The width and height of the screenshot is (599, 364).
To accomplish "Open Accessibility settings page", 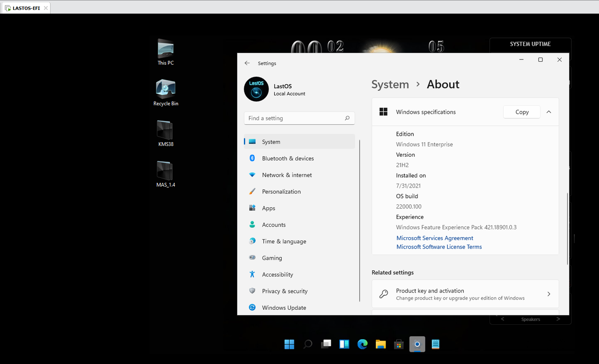I will click(299, 274).
